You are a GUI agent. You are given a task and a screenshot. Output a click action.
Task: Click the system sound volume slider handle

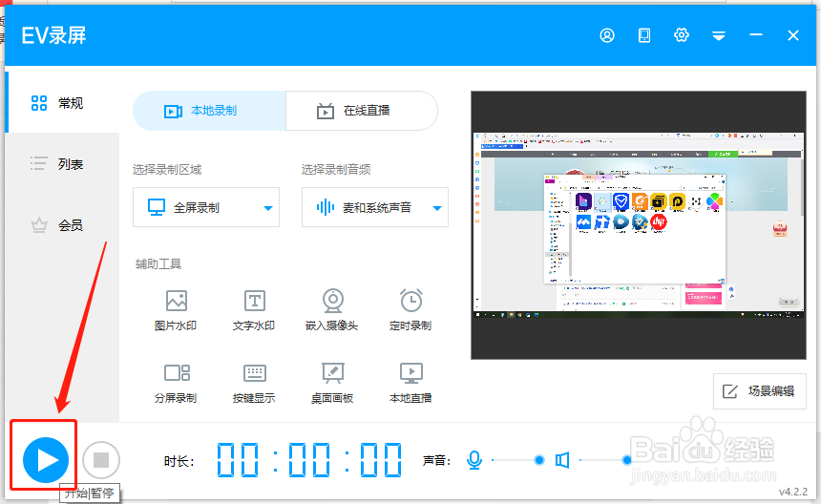click(626, 460)
